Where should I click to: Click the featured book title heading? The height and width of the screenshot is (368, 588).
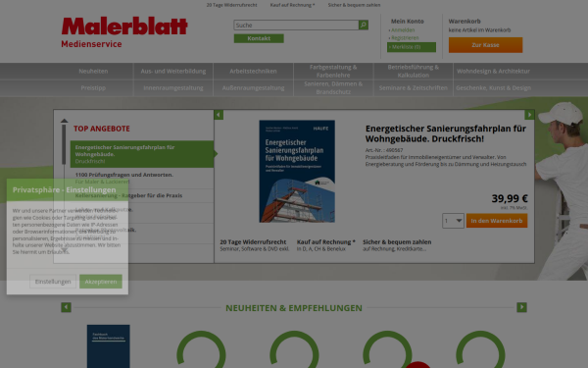[x=446, y=133]
